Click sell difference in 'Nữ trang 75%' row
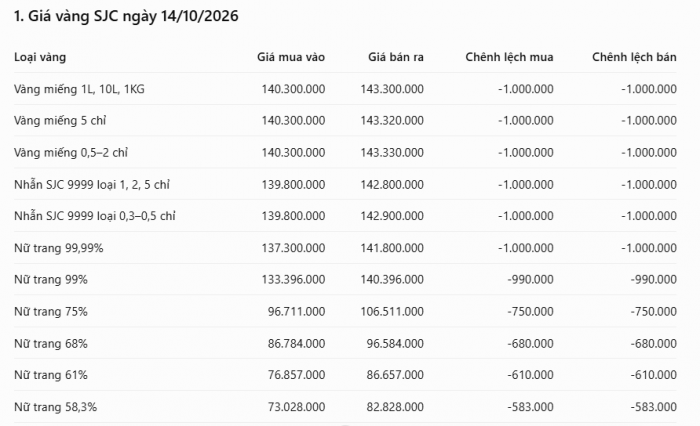This screenshot has height=426, width=700. pyautogui.click(x=654, y=312)
